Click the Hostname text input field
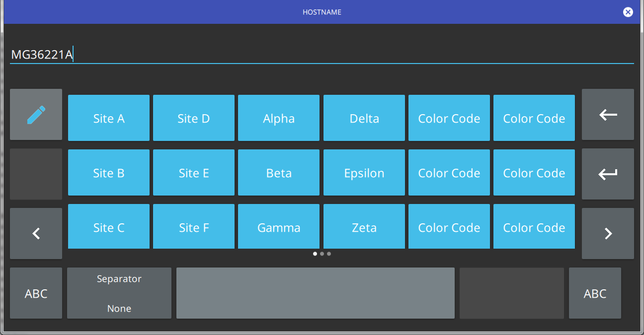The height and width of the screenshot is (335, 644). coord(322,55)
